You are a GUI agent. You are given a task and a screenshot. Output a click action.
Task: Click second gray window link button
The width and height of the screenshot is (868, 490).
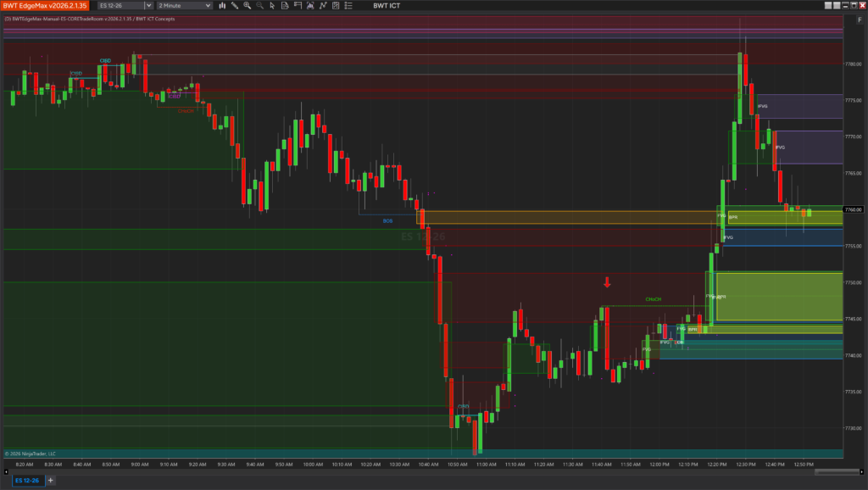coord(837,6)
